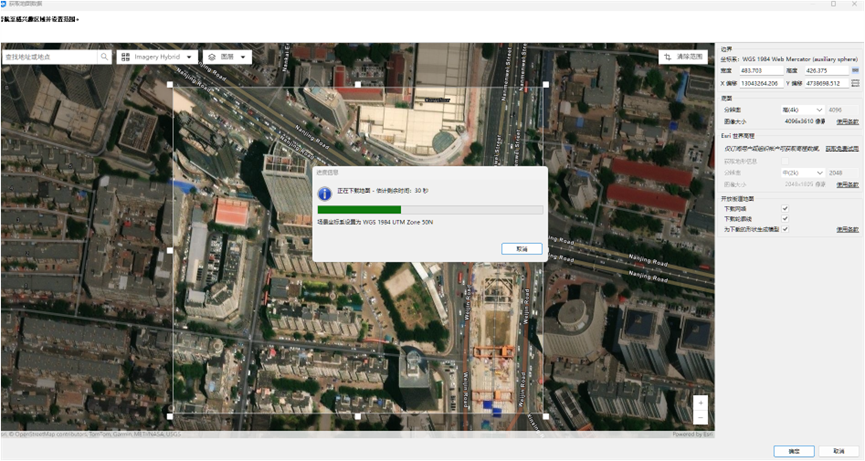Image resolution: width=865 pixels, height=461 pixels.
Task: Close the window with the X icon
Action: [x=855, y=4]
